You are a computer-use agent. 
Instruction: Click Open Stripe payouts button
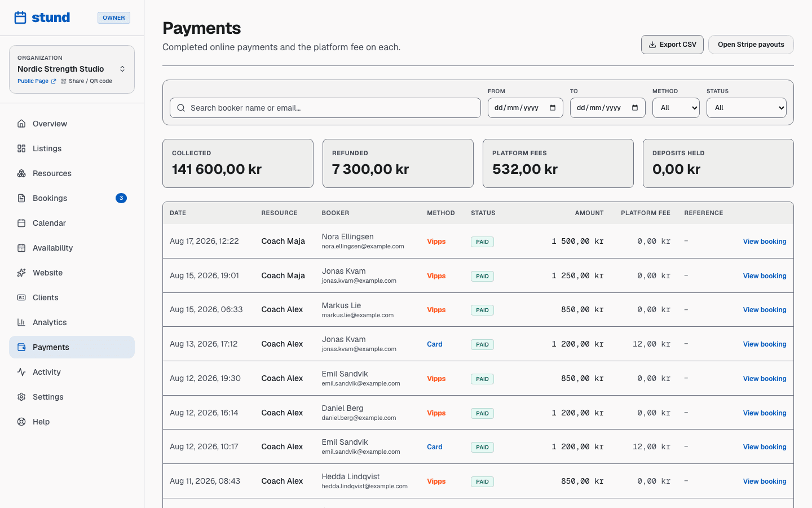pos(751,45)
